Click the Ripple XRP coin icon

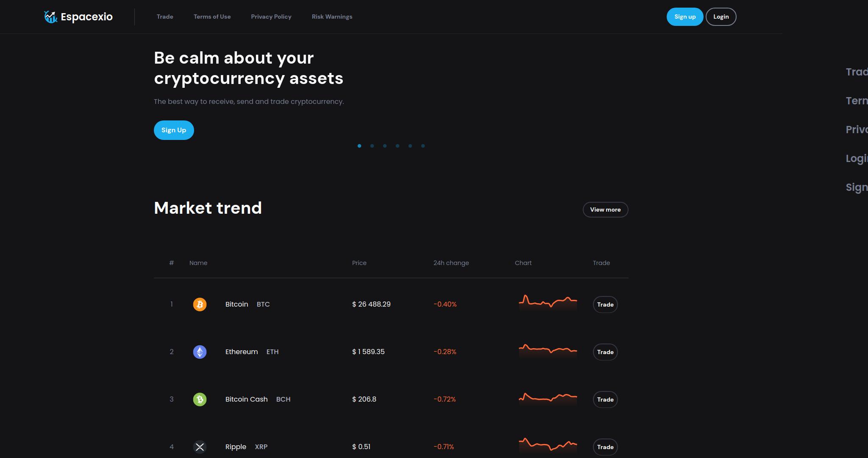point(199,447)
